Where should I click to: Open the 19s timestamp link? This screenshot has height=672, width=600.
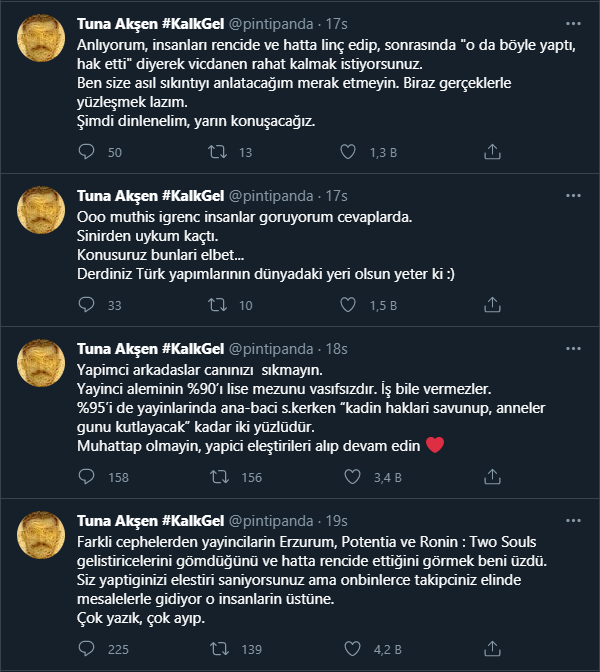point(336,521)
